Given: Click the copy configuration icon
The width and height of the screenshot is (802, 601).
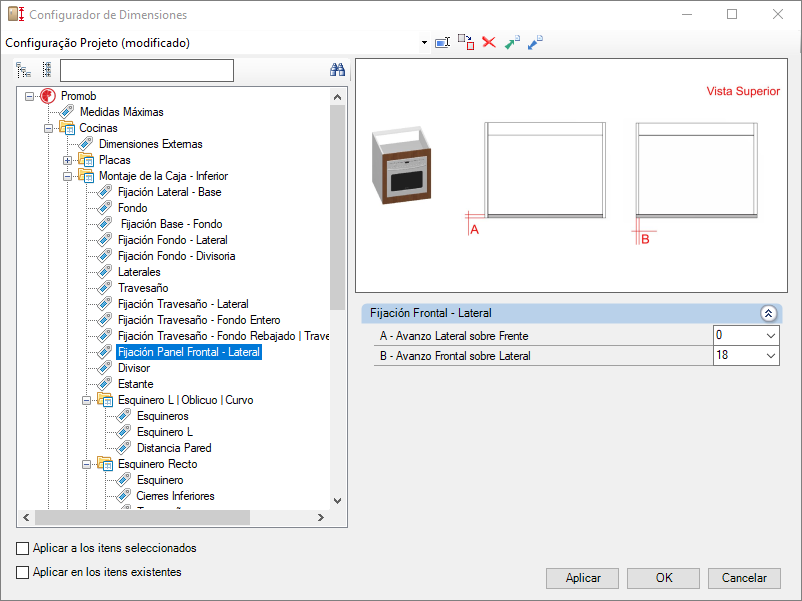Looking at the screenshot, I should tap(466, 42).
